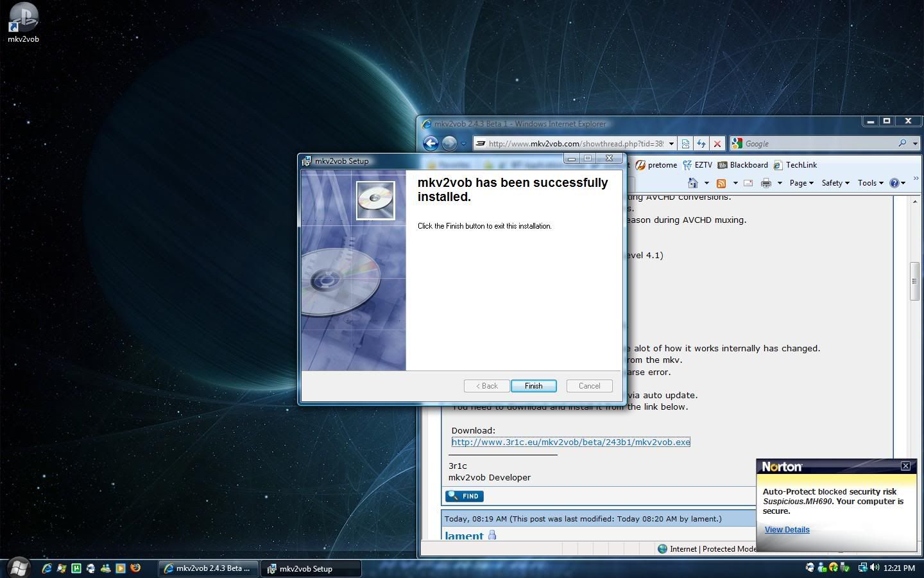Screen dimensions: 924x578
Task: Click the Read Mail envelope icon
Action: (748, 183)
